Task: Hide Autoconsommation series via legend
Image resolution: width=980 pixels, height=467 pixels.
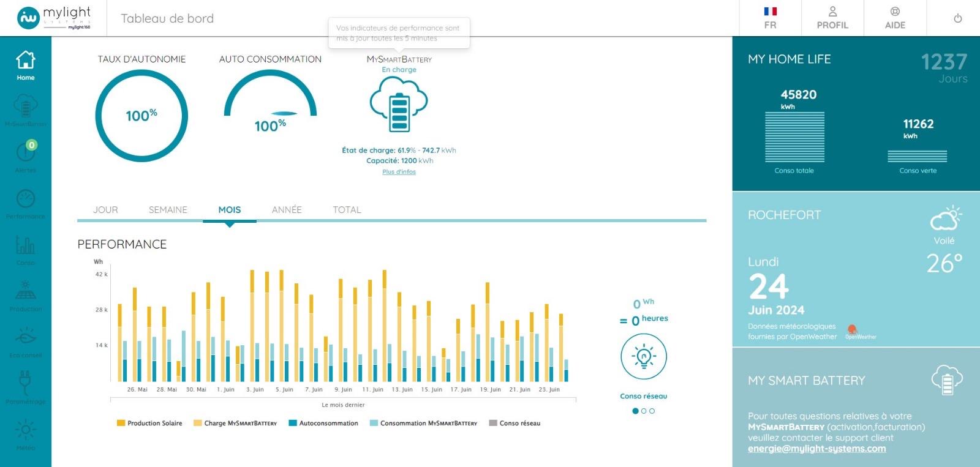Action: [x=323, y=423]
